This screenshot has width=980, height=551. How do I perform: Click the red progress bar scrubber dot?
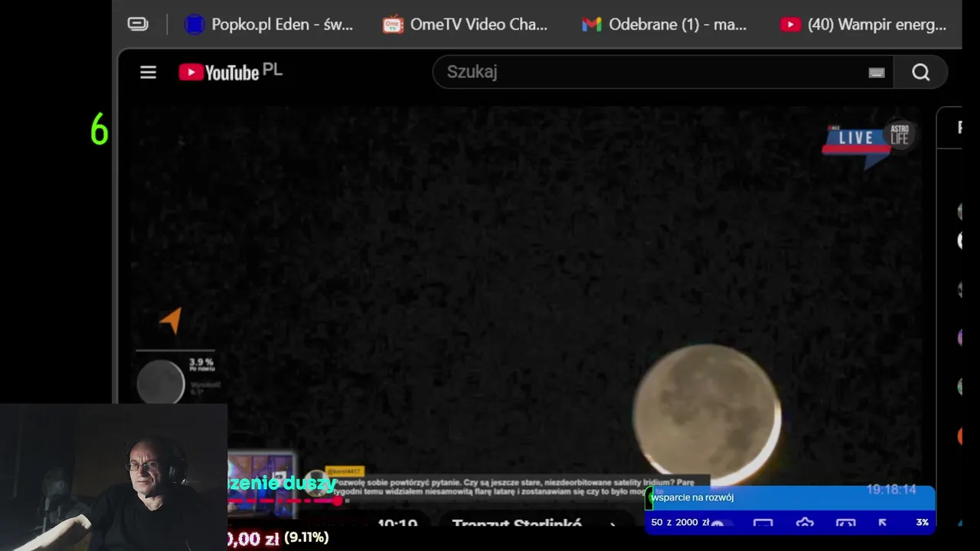[337, 501]
